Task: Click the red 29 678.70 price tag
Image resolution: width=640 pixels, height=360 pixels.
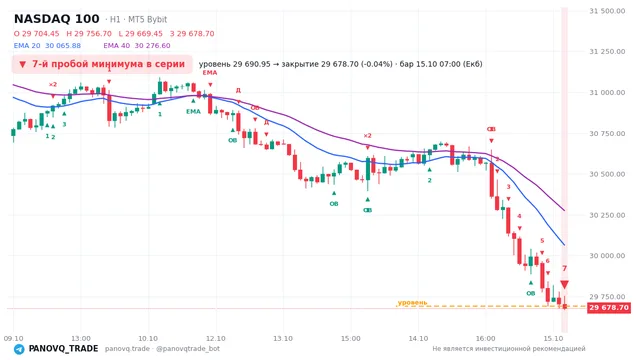Action: tap(609, 307)
